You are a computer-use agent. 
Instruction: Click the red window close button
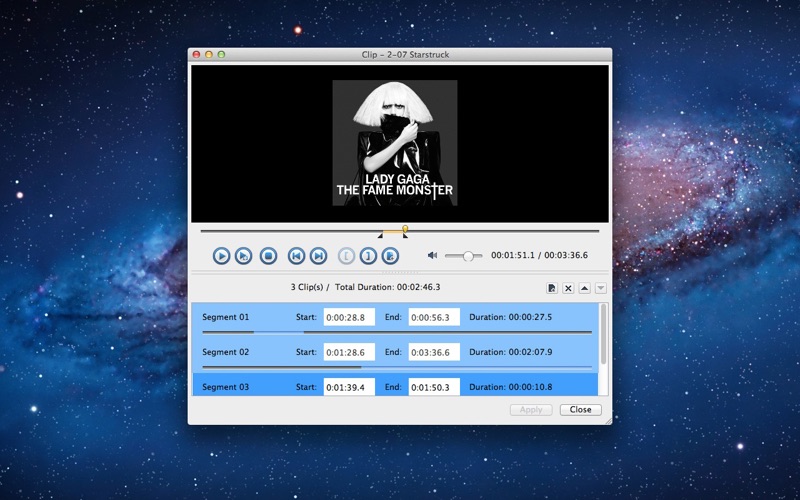pyautogui.click(x=196, y=54)
